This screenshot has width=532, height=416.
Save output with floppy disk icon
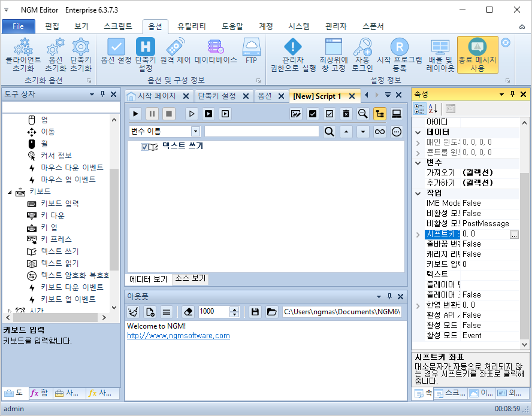pyautogui.click(x=255, y=312)
